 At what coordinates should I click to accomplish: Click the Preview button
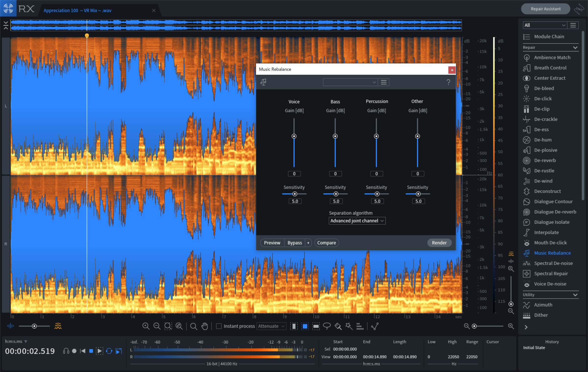pyautogui.click(x=272, y=243)
